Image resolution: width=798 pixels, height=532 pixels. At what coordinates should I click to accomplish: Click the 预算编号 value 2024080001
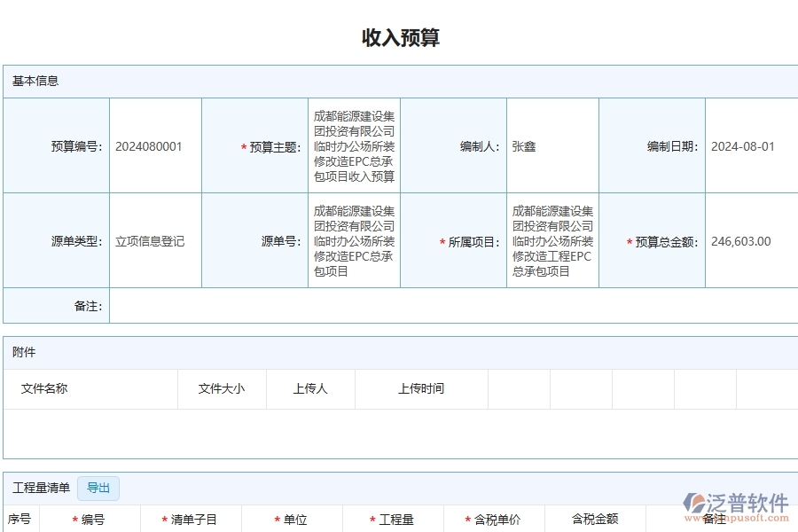tap(154, 145)
